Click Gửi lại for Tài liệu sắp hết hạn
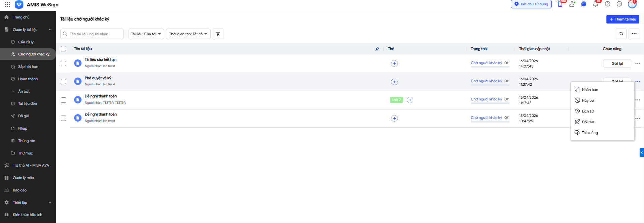The image size is (644, 223). pyautogui.click(x=617, y=63)
